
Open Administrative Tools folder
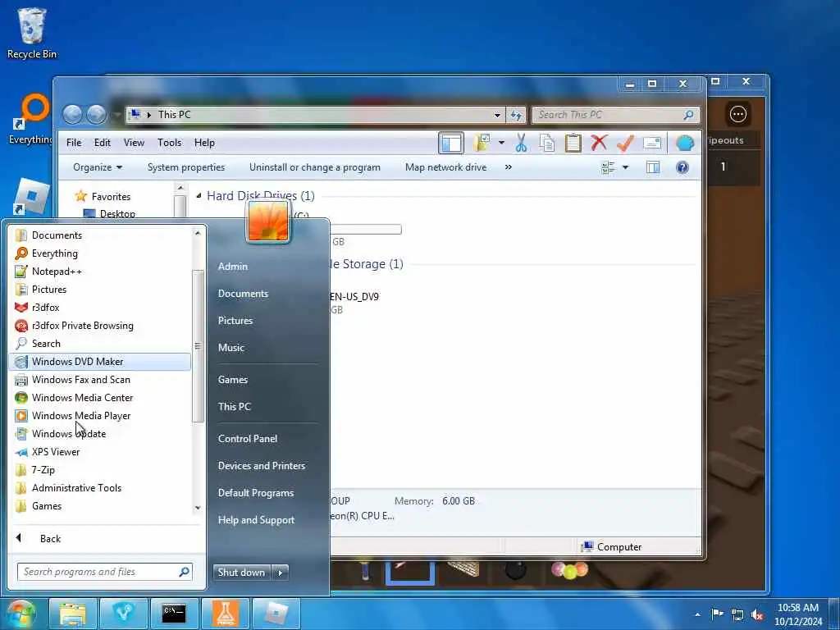100,488
